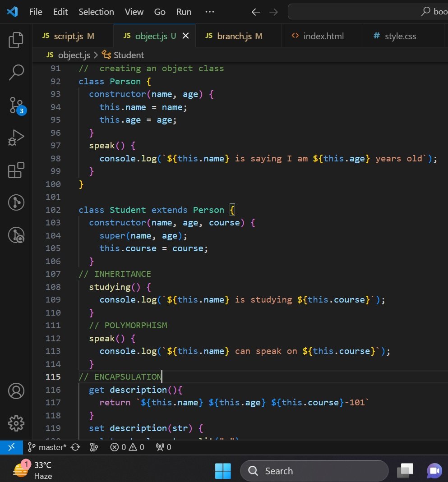This screenshot has height=482, width=448.
Task: Open the Selection menu
Action: click(96, 12)
